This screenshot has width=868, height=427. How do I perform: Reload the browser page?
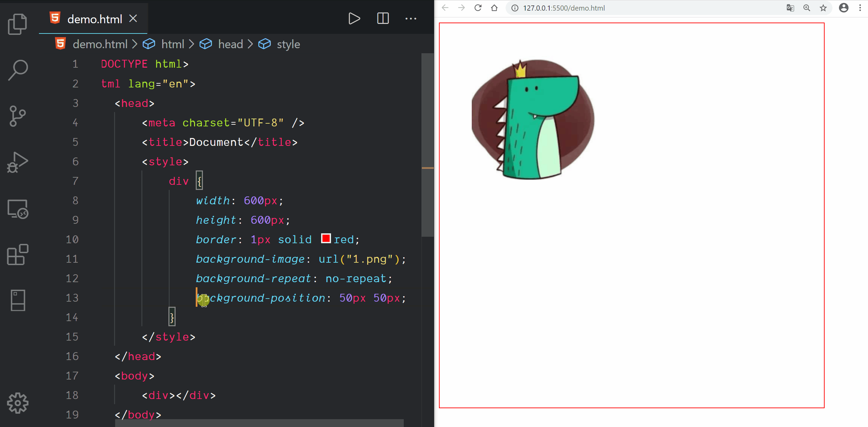point(478,8)
